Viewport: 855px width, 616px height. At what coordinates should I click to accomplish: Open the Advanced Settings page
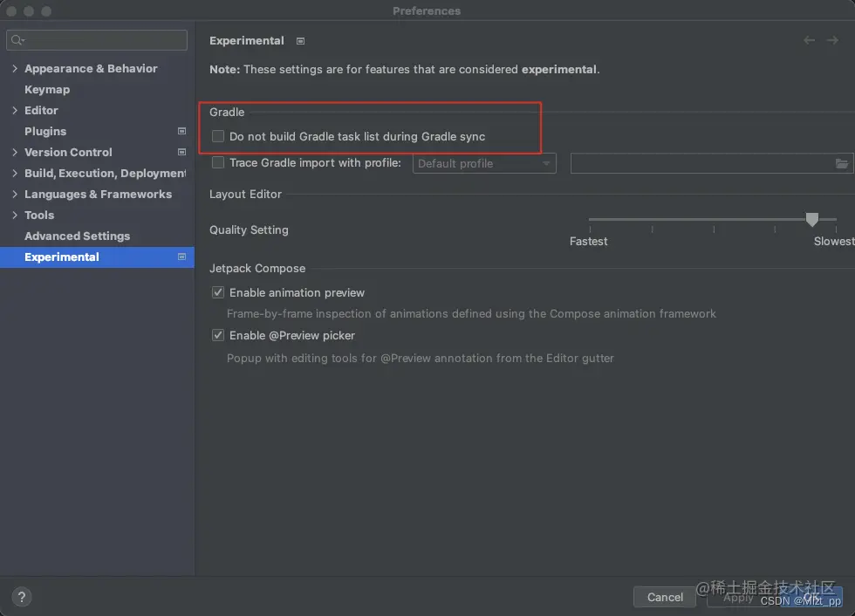pyautogui.click(x=78, y=236)
